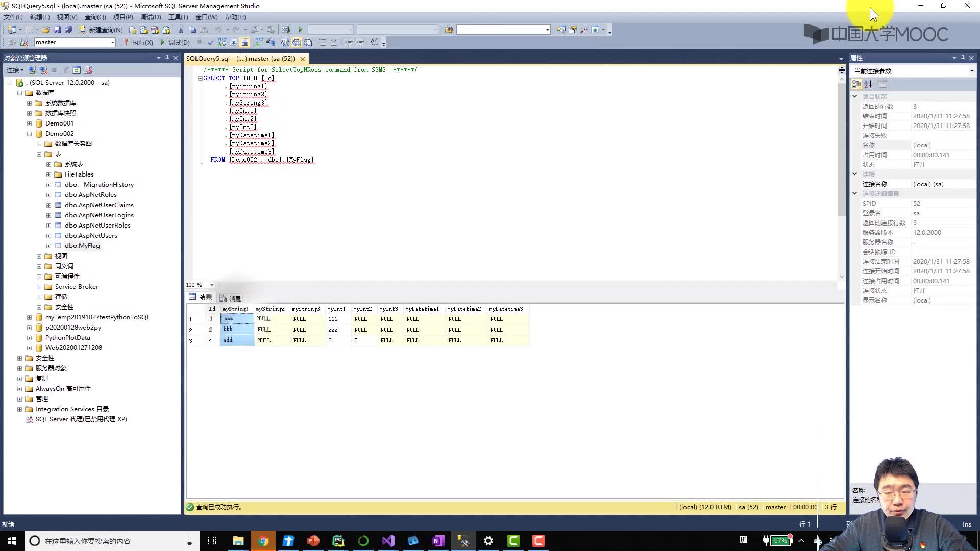Viewport: 980px width, 551px height.
Task: Click the Copy icon in toolbar
Action: point(192,30)
